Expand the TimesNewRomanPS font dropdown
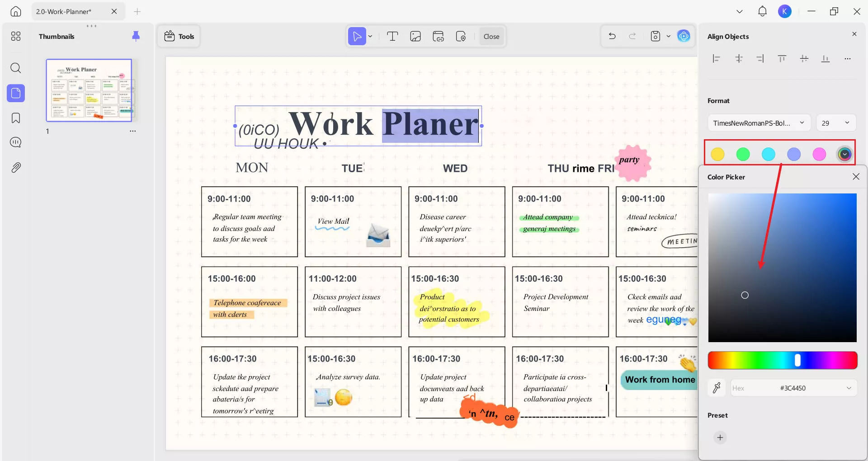868x461 pixels. click(758, 123)
